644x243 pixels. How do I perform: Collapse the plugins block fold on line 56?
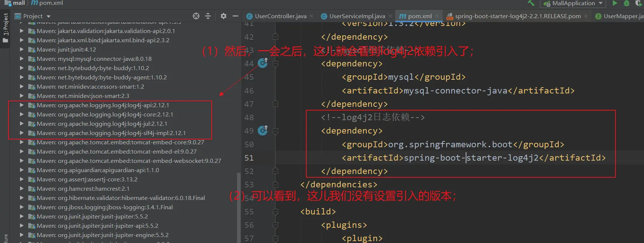(275, 225)
